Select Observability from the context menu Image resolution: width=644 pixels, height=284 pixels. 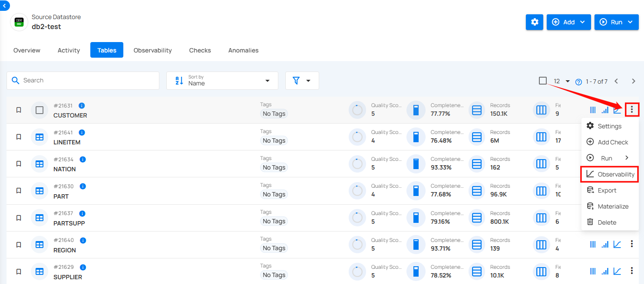click(x=610, y=174)
